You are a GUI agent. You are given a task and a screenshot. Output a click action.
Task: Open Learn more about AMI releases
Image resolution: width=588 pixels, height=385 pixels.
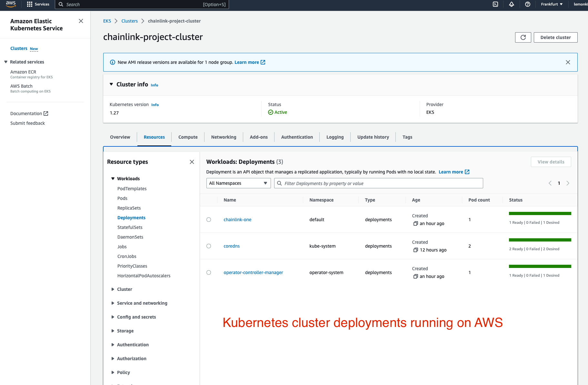coord(250,62)
